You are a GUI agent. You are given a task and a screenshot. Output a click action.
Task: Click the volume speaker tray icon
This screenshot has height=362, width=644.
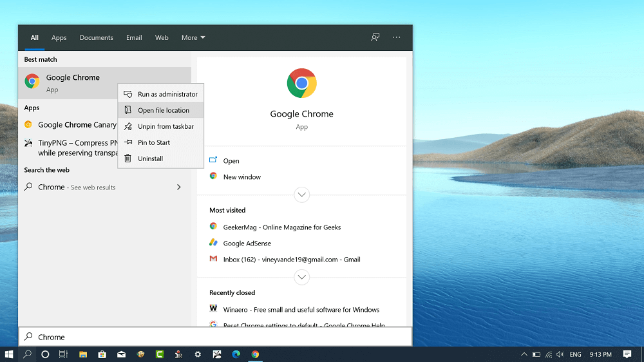[560, 354]
